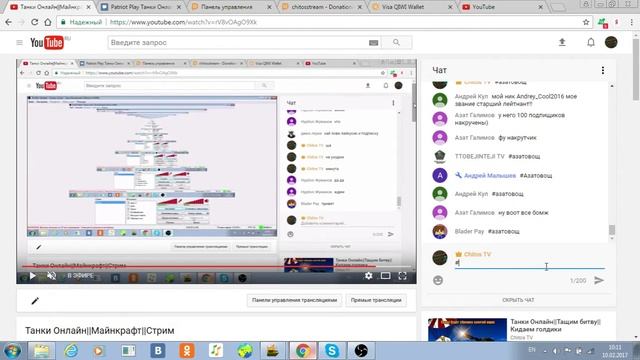This screenshot has width=640, height=360.
Task: Click the green extension icon in Chrome toolbar
Action: 602,23
